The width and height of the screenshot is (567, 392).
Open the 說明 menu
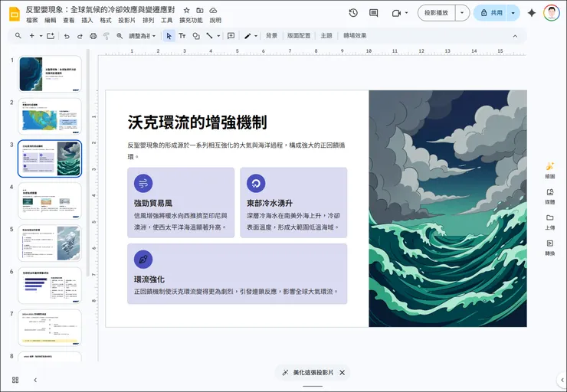coord(215,20)
